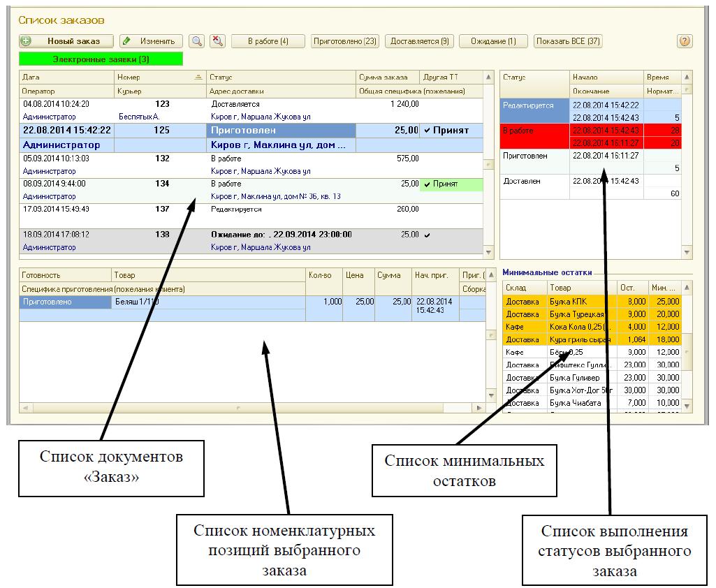This screenshot has height=588, width=716.
Task: Select the Булка КПК stock row
Action: coord(592,302)
